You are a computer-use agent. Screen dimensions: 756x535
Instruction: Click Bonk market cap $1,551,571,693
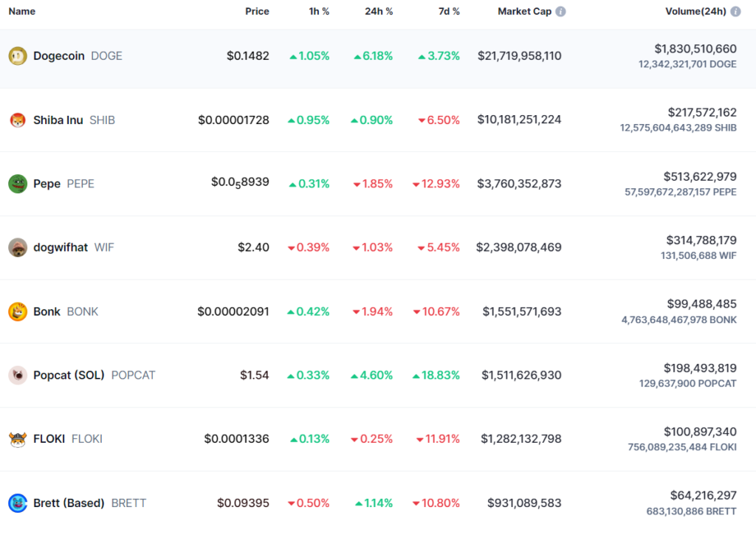(522, 311)
